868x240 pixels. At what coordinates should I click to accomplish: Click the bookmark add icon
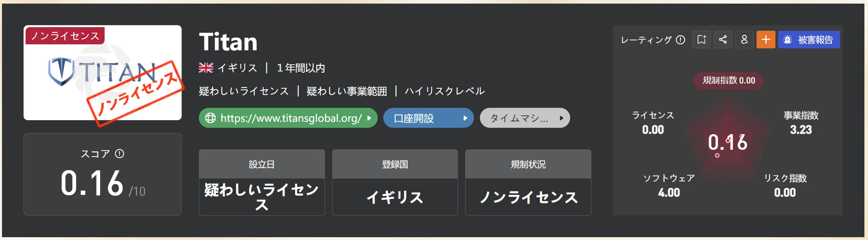tap(701, 40)
